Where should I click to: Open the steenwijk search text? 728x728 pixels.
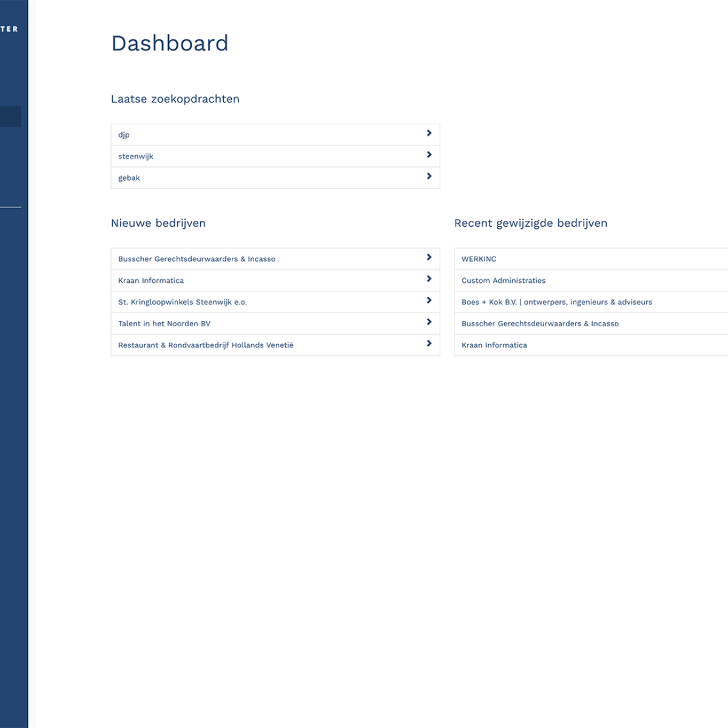pos(136,157)
